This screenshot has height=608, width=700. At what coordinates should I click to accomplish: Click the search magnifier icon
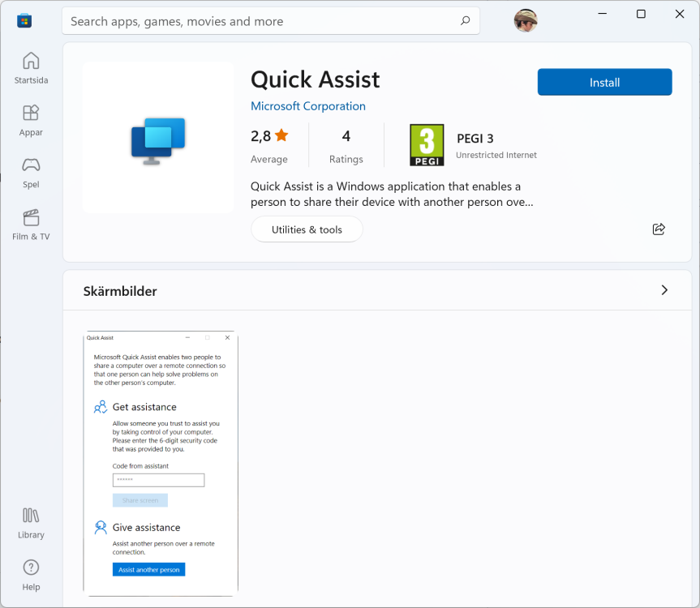[465, 21]
